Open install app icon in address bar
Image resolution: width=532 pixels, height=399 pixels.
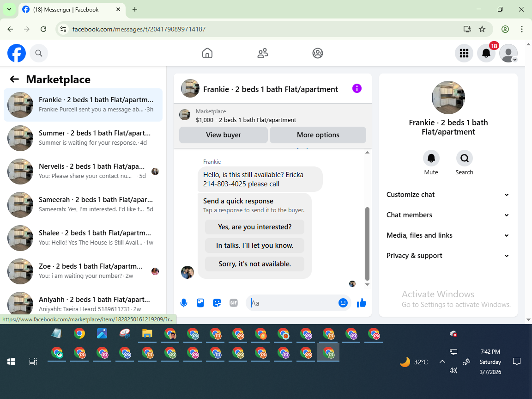[467, 29]
